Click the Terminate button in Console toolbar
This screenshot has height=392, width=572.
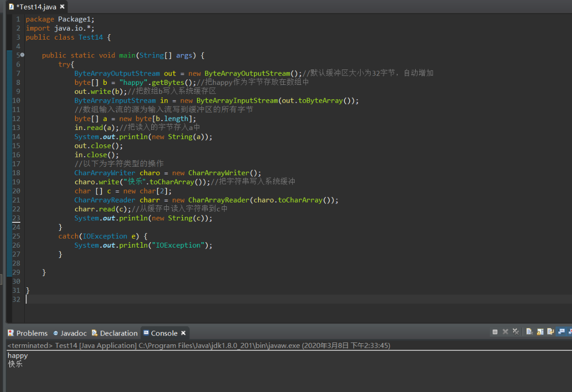(x=495, y=332)
